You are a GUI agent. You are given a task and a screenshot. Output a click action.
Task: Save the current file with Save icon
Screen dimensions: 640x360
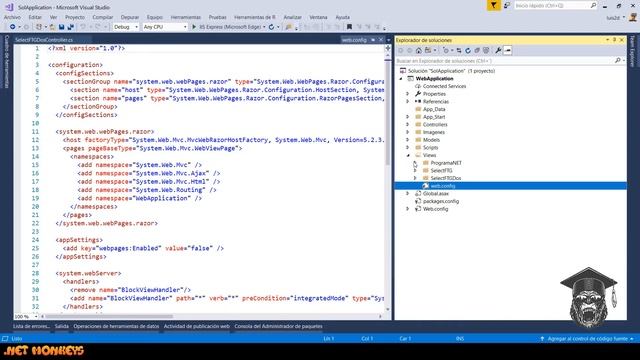coord(61,27)
